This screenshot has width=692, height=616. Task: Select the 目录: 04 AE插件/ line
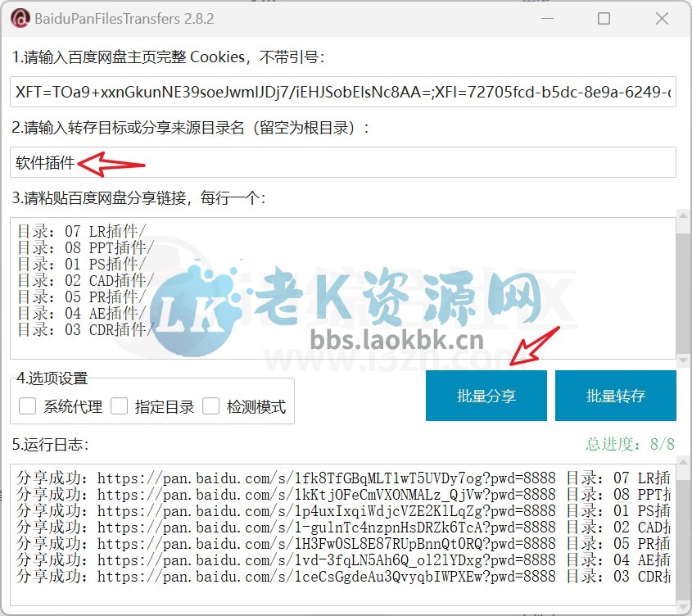tap(82, 313)
